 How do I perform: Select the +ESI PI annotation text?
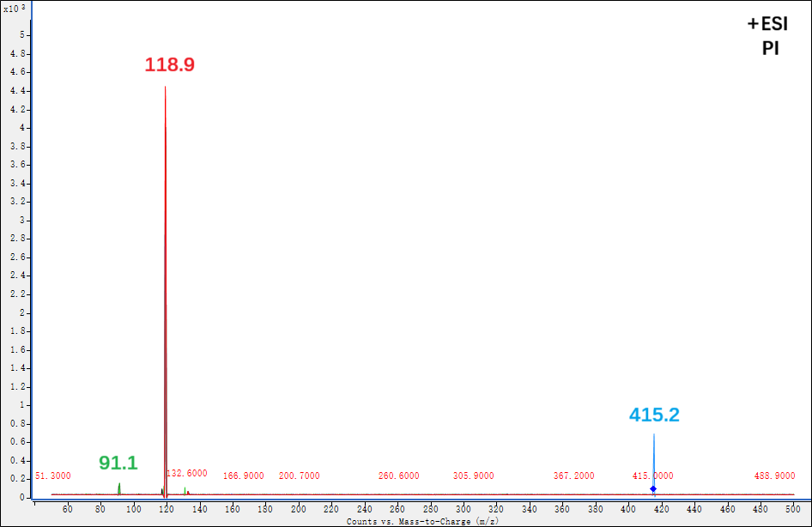pyautogui.click(x=767, y=37)
